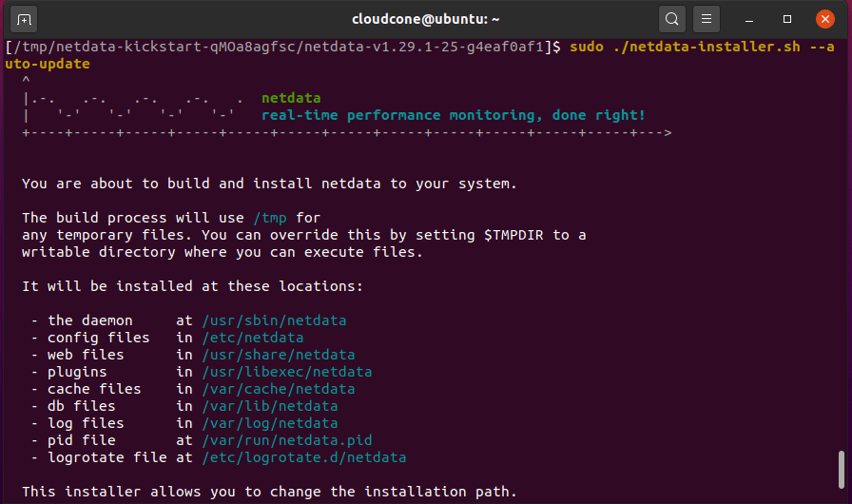Click the /usr/share/netdata web files path
This screenshot has height=504, width=852.
click(x=279, y=355)
